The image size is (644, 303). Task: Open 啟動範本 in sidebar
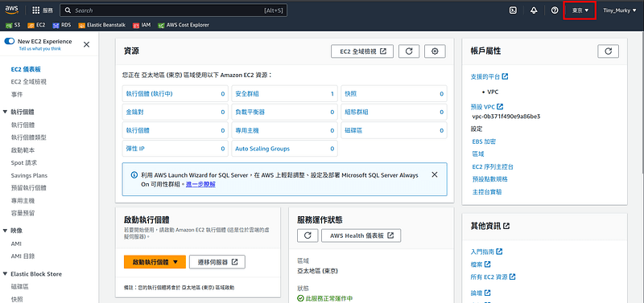click(23, 150)
